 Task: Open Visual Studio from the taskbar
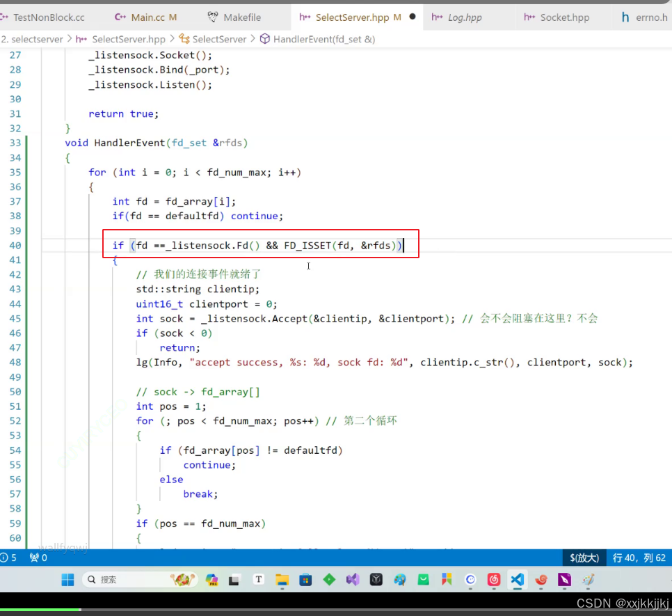pos(353,580)
